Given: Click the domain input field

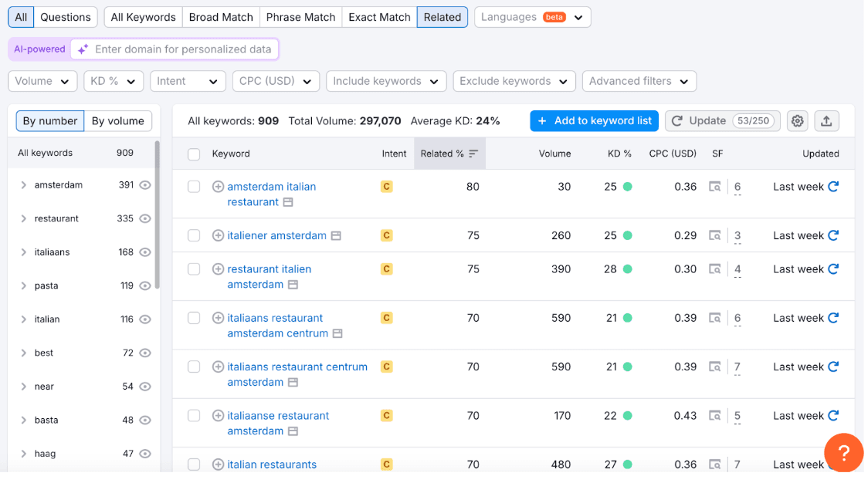Looking at the screenshot, I should point(175,49).
